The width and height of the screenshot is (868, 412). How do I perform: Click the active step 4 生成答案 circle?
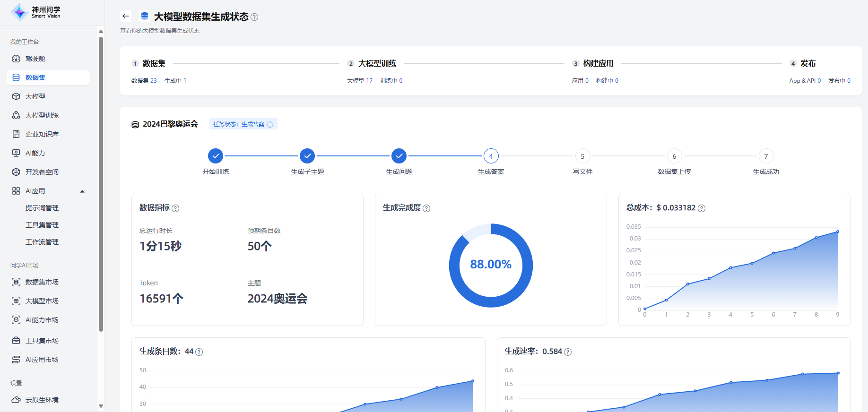[491, 156]
